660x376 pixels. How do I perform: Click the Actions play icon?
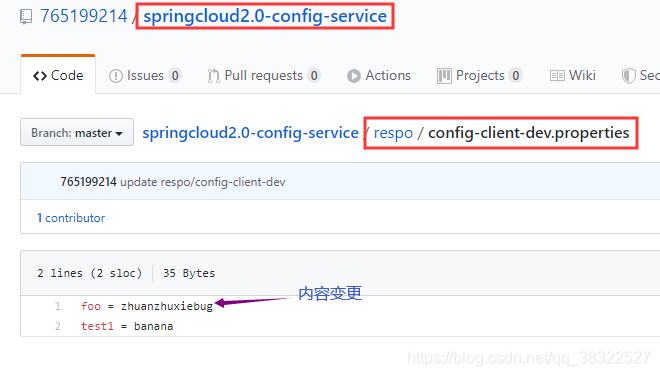coord(354,76)
